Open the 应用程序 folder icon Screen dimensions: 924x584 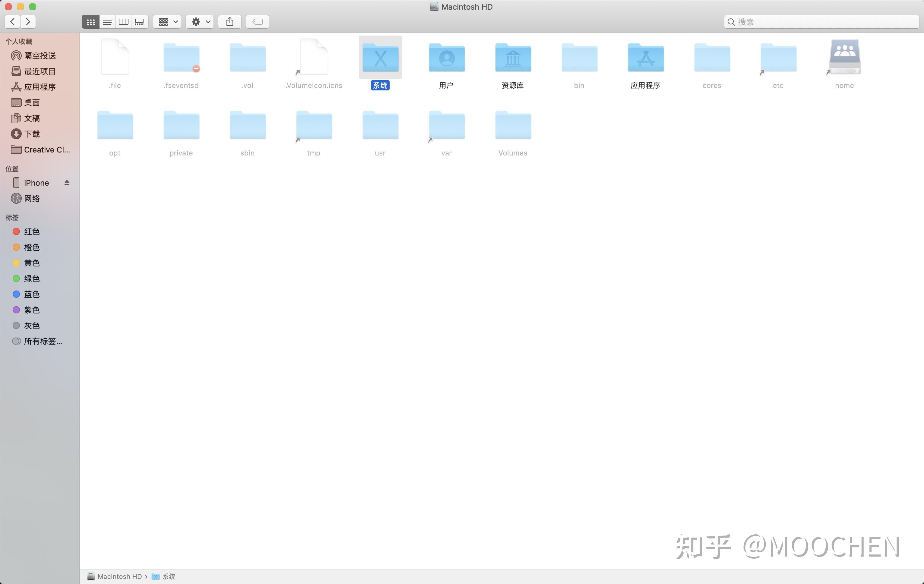pyautogui.click(x=645, y=58)
